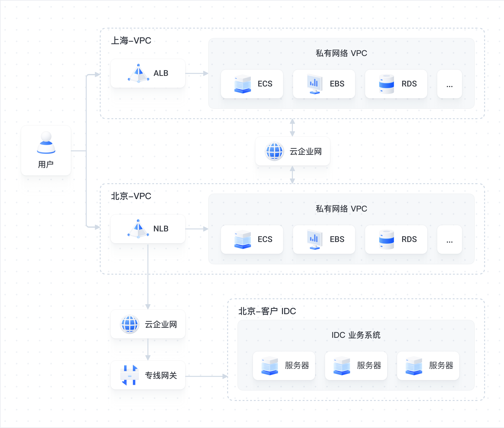Click globe icon of 云企业网 below NLB

129,324
